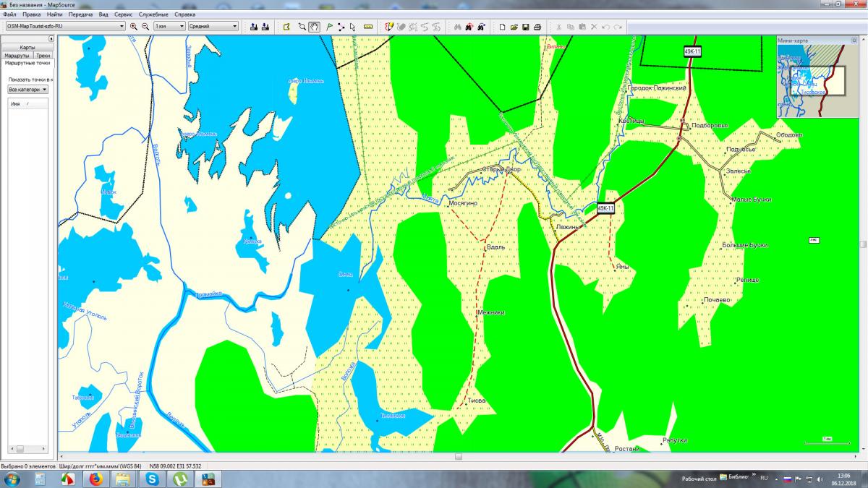Screen dimensions: 868x488
Task: Click the zoom in magnifier icon
Action: tap(134, 27)
